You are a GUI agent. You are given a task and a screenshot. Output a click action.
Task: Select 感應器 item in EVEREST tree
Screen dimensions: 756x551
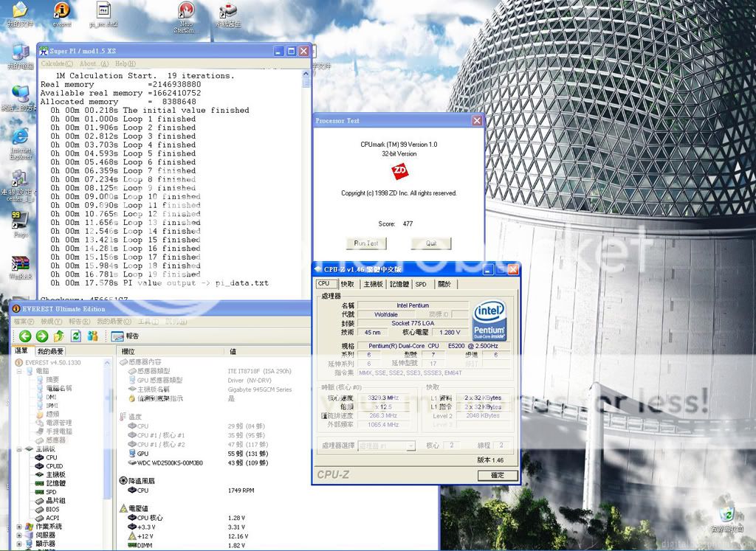[x=50, y=440]
